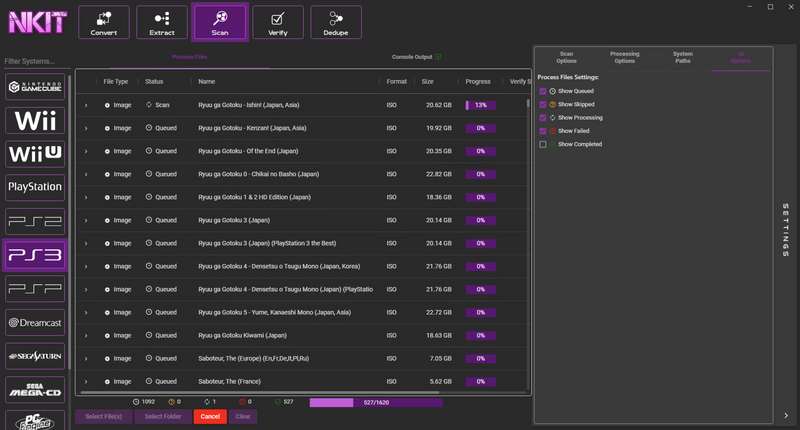Select the PS2 system logo
Image resolution: width=800 pixels, height=430 pixels.
pos(35,221)
